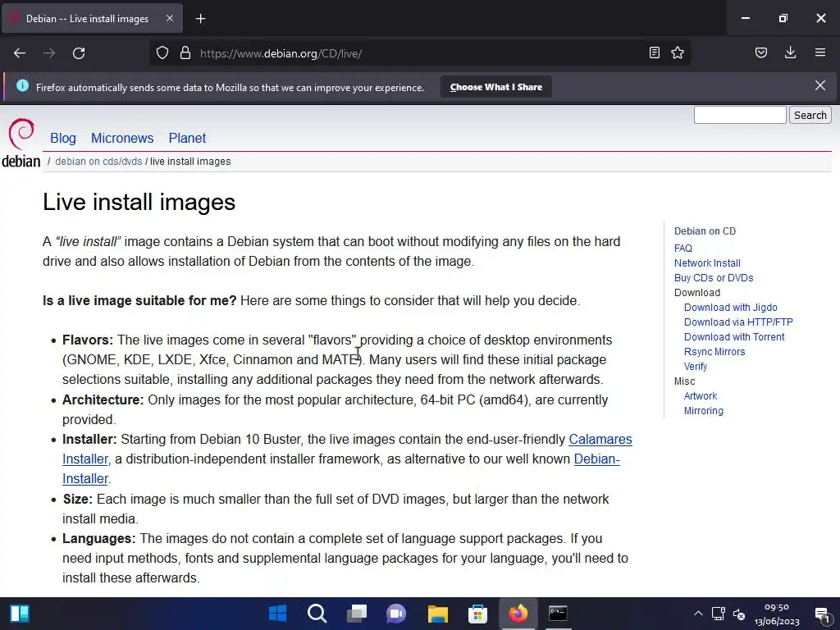Image resolution: width=840 pixels, height=630 pixels.
Task: Click the muted volume tray icon
Action: pyautogui.click(x=739, y=614)
